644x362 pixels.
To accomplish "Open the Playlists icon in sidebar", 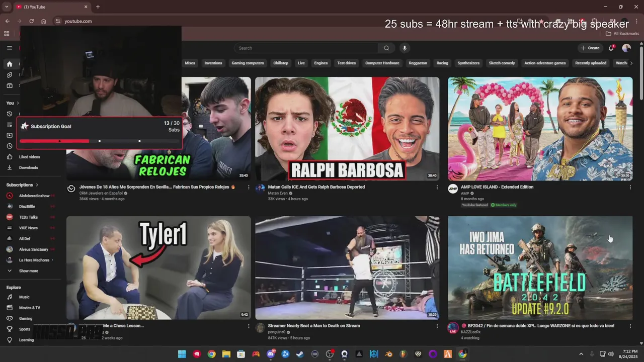I will pyautogui.click(x=10, y=124).
